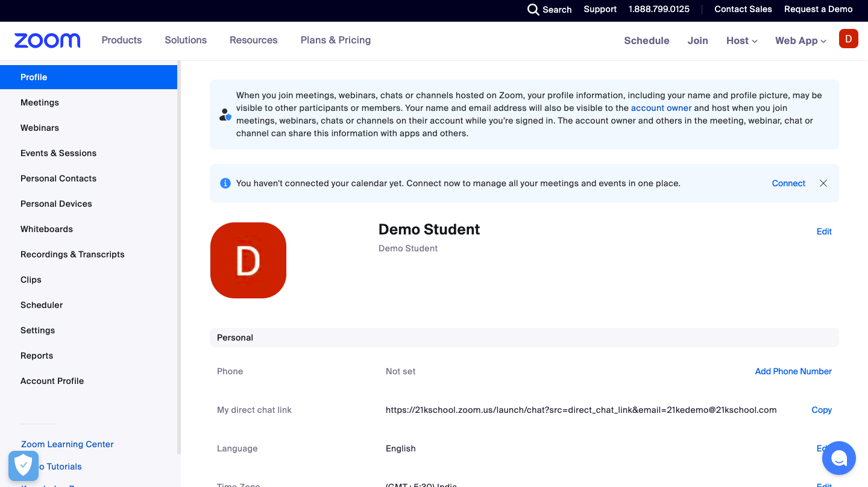The width and height of the screenshot is (868, 487).
Task: Go to Plans & Pricing
Action: tap(336, 40)
